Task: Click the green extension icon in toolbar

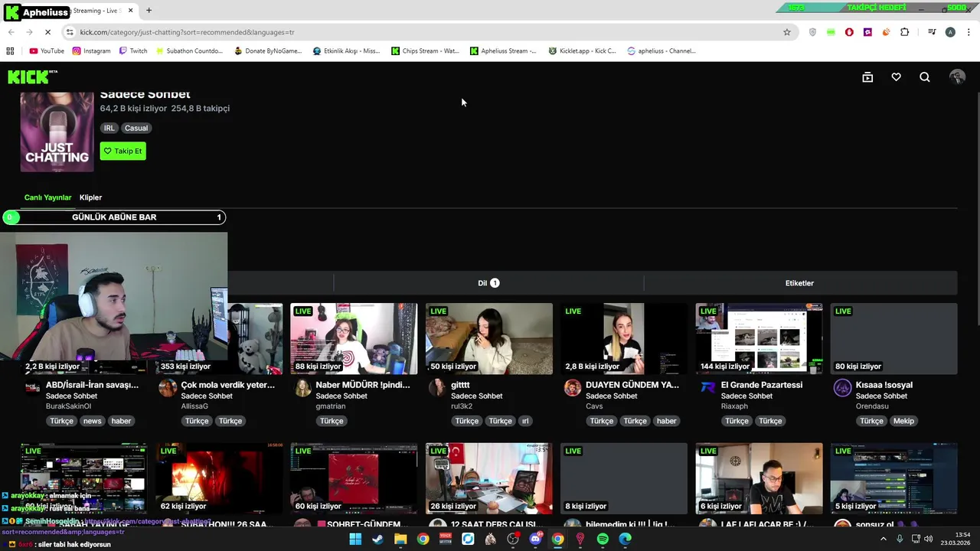Action: point(831,32)
